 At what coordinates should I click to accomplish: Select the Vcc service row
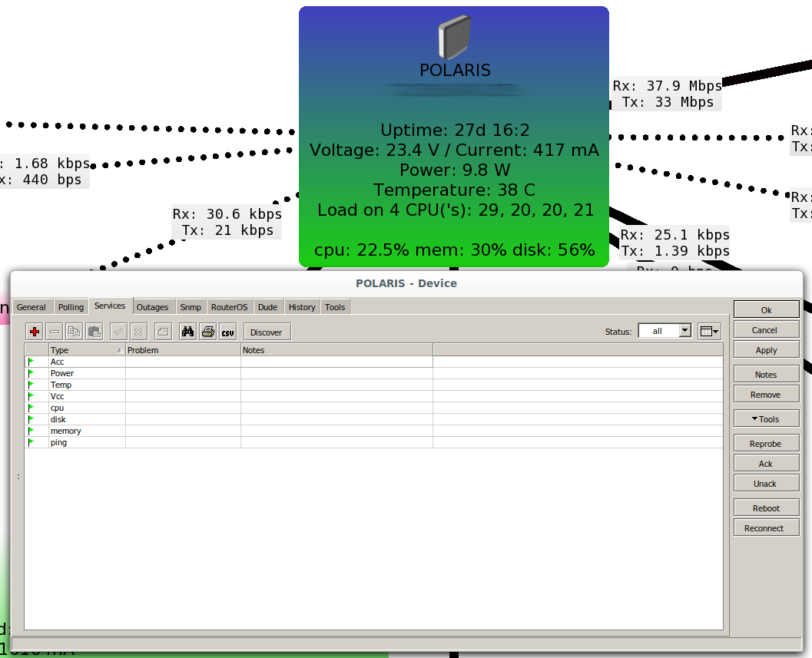click(373, 396)
